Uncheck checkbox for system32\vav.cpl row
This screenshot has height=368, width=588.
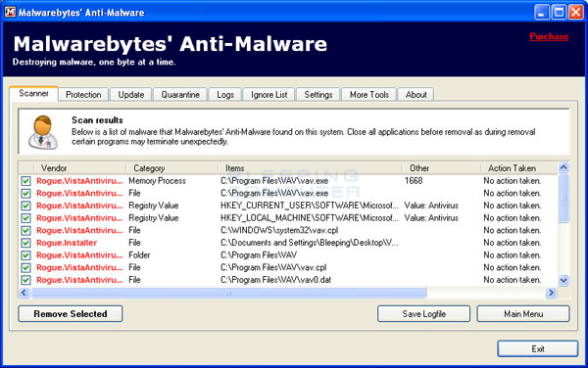click(x=25, y=230)
